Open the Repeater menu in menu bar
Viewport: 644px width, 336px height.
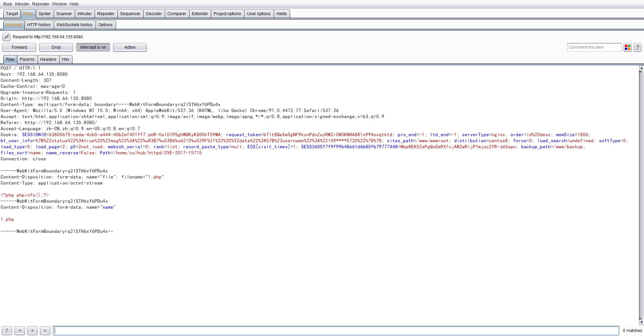coord(41,4)
